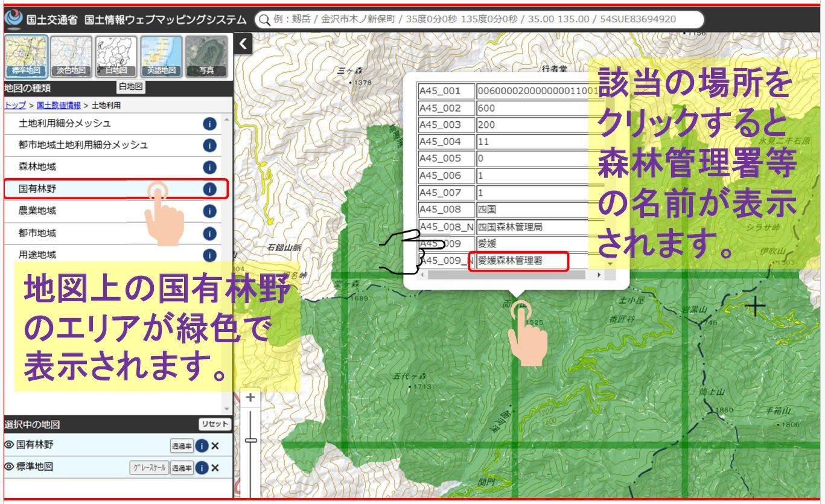Screen dimensions: 825x504
Task: Select the 白地図 base map thumbnail
Action: coord(116,56)
